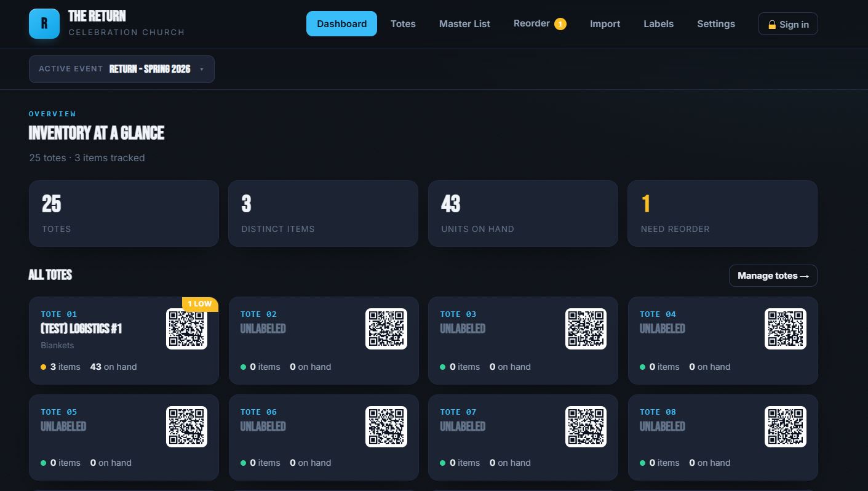The image size is (868, 491).
Task: Click '0 on hand' in Tote 04 card
Action: click(710, 367)
